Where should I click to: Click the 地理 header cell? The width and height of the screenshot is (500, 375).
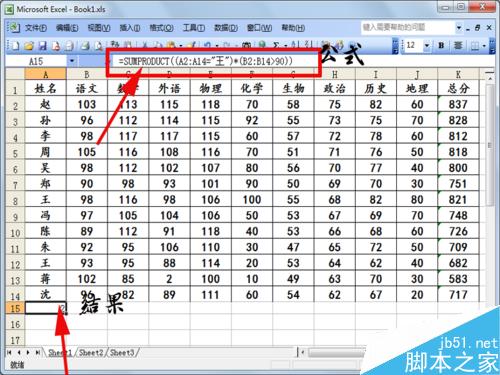417,88
